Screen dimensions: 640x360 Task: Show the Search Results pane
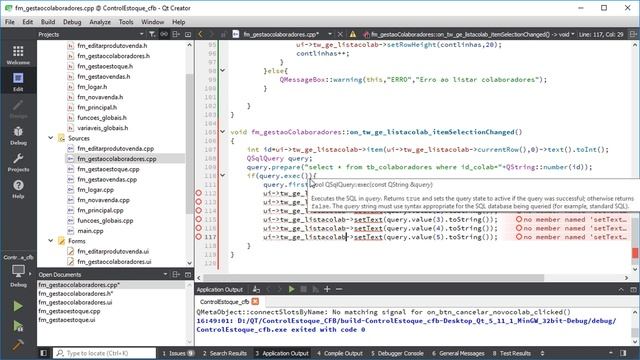point(224,353)
